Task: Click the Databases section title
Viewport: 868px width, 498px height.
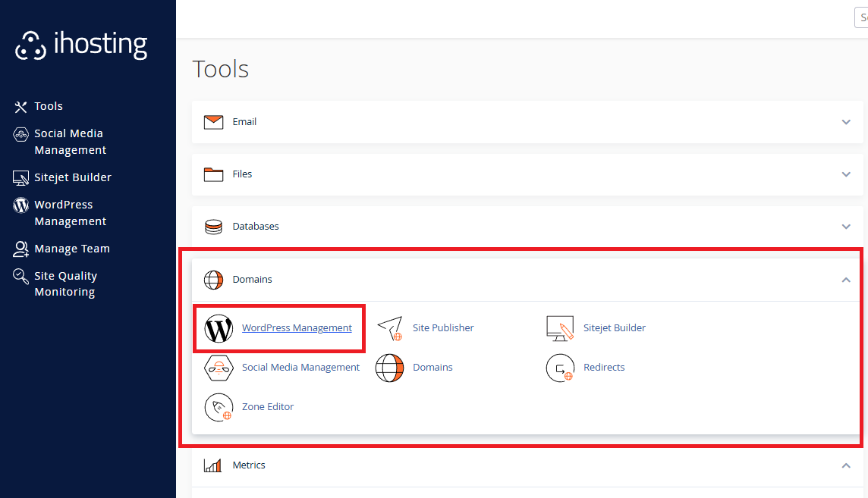Action: (x=256, y=226)
